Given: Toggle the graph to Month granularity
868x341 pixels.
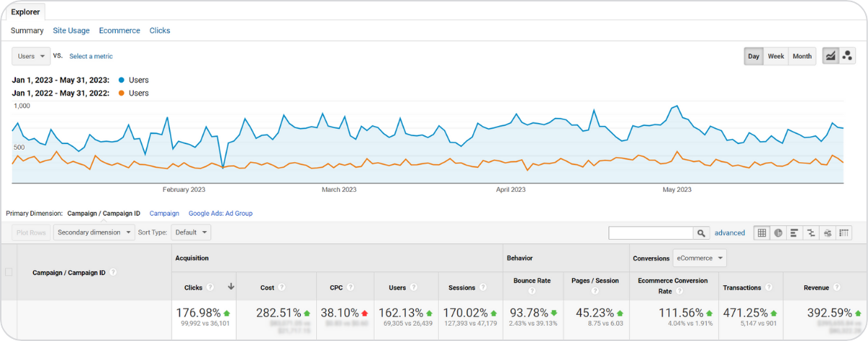Looking at the screenshot, I should click(801, 56).
